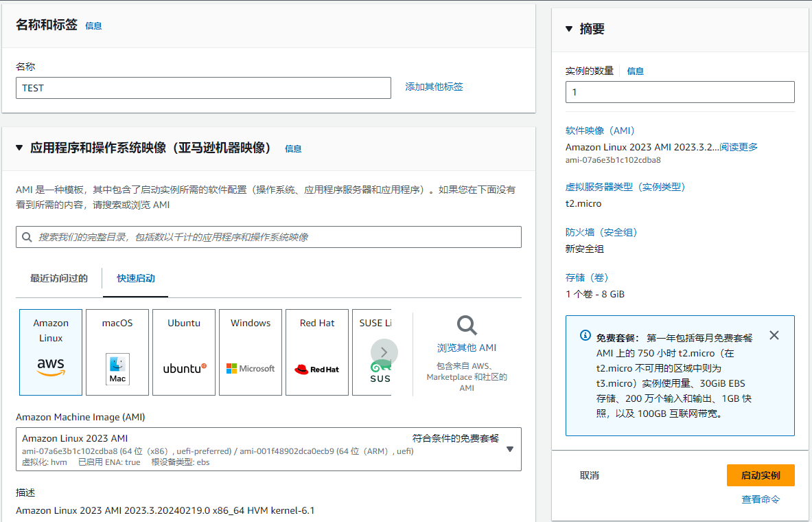The height and width of the screenshot is (522, 812).
Task: Switch to the 最近访问过的 tab
Action: click(59, 278)
